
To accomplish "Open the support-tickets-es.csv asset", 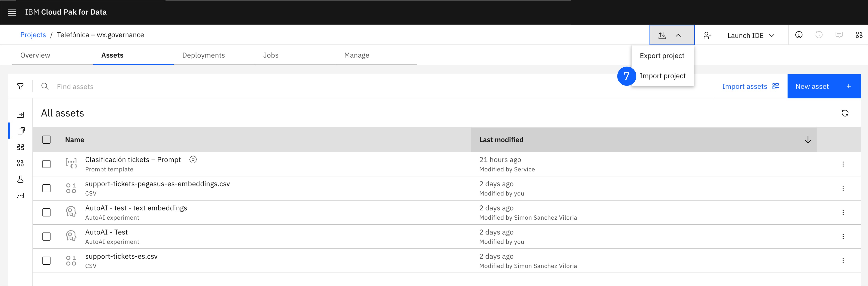I will [x=121, y=256].
